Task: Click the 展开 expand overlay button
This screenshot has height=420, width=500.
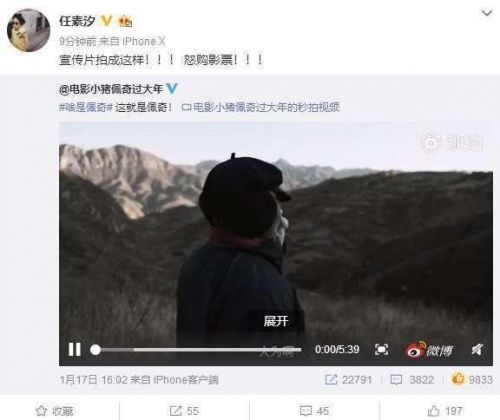Action: 275,321
